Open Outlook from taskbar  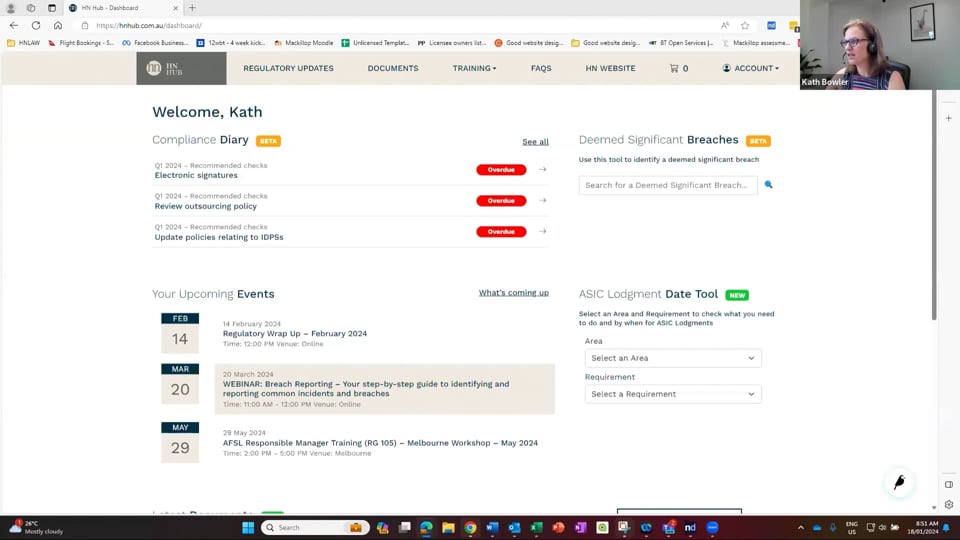(x=514, y=528)
